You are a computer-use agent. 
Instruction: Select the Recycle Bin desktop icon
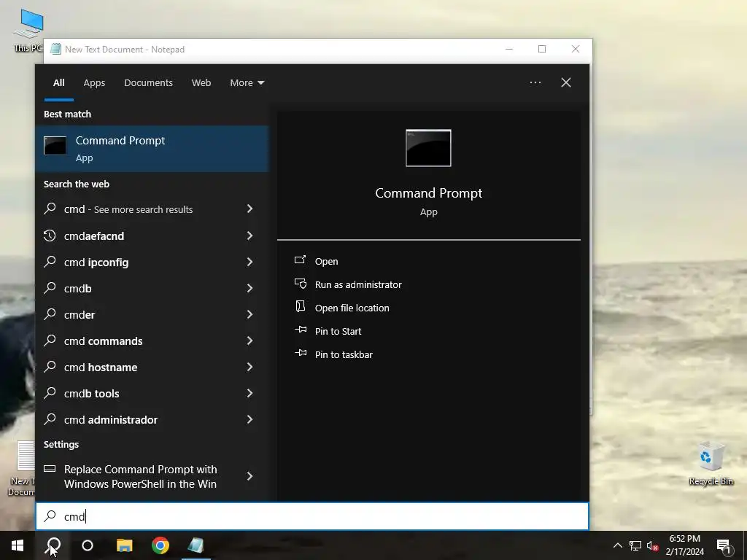[x=711, y=463]
